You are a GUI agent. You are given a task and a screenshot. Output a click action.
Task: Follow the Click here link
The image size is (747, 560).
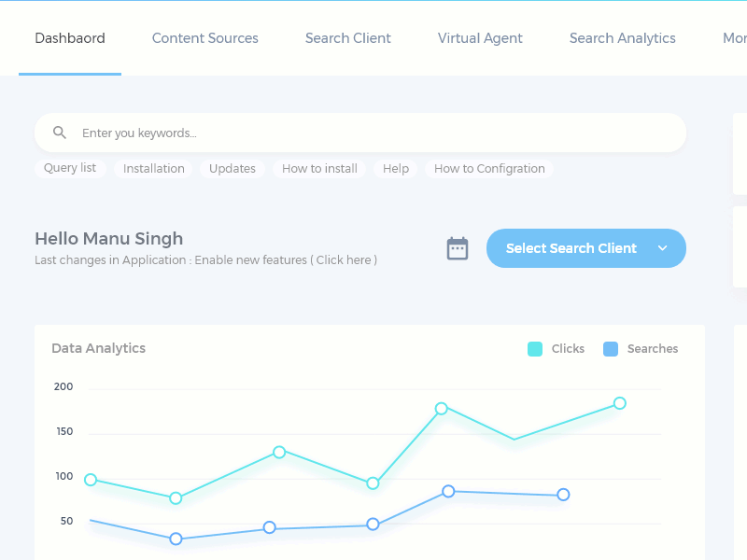point(345,260)
